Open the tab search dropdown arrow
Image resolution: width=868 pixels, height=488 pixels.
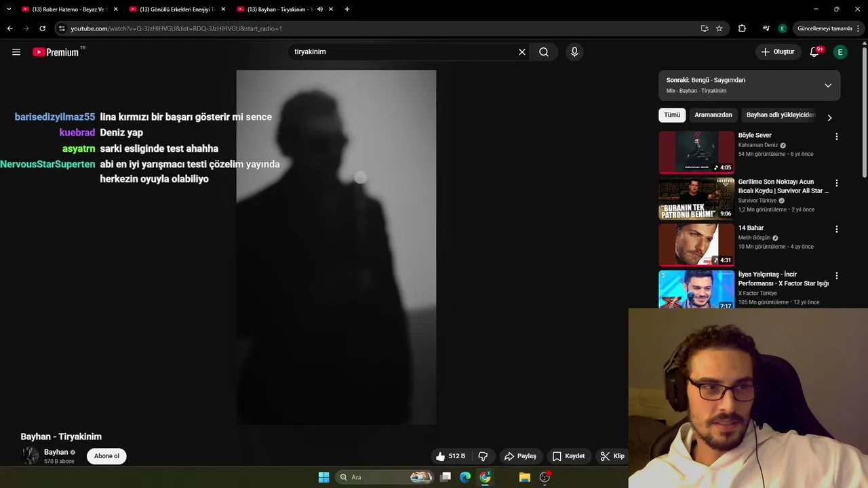(9, 9)
